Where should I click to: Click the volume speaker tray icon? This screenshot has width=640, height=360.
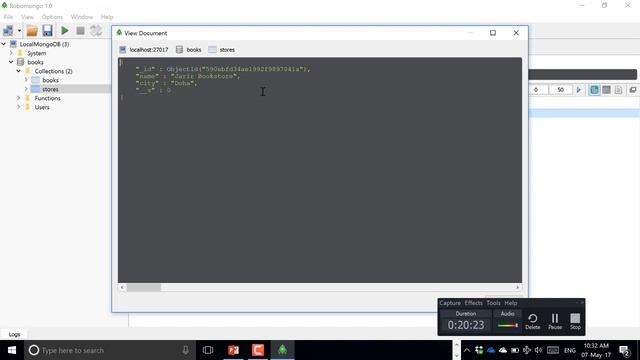(538, 350)
